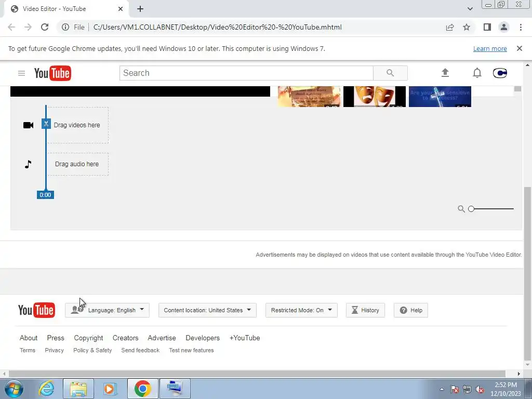Click the File site info icon

(65, 27)
